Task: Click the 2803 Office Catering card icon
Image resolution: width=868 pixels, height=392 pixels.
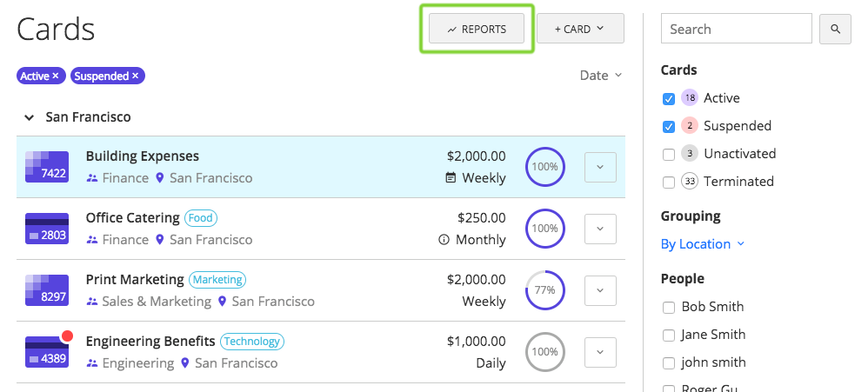Action: click(47, 229)
